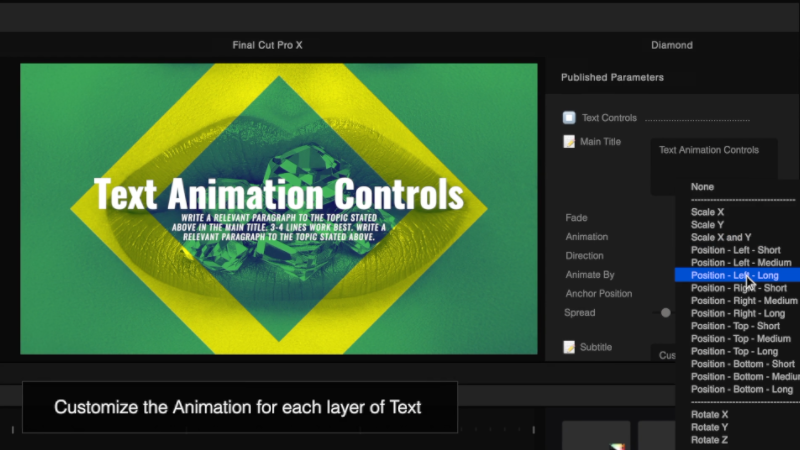Click the Main Title label
800x450 pixels.
point(600,142)
